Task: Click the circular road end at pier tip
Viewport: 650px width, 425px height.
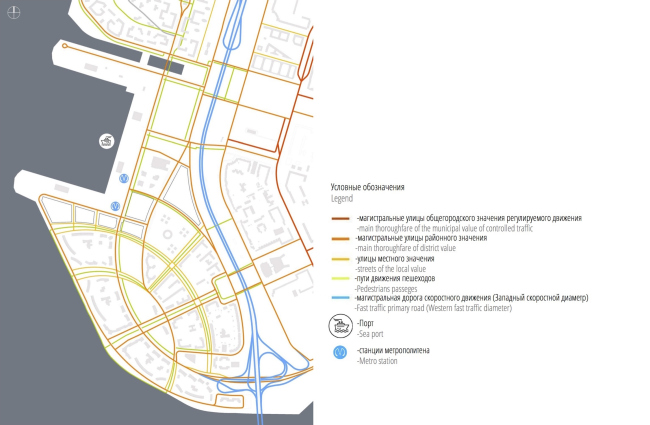Action: 65,46
